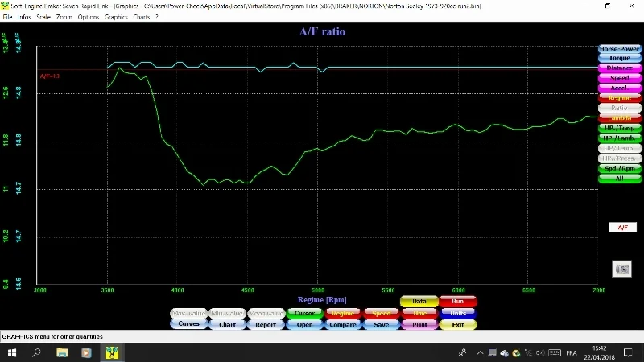Open Windows Start menu

11,352
